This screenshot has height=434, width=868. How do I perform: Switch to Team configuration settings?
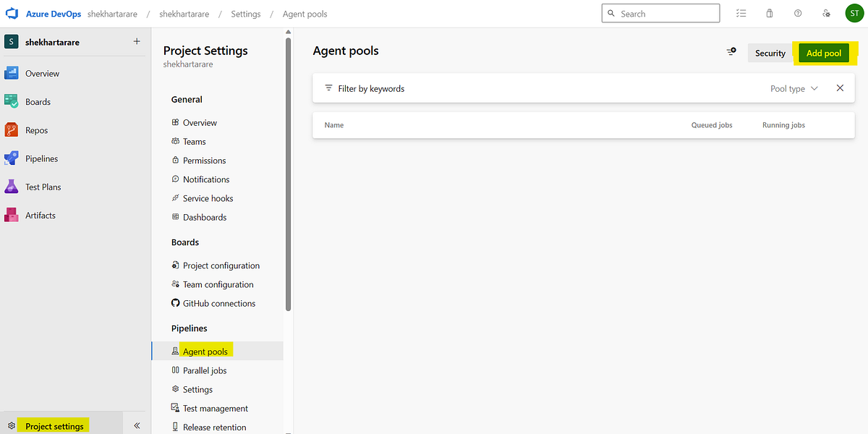pyautogui.click(x=217, y=284)
